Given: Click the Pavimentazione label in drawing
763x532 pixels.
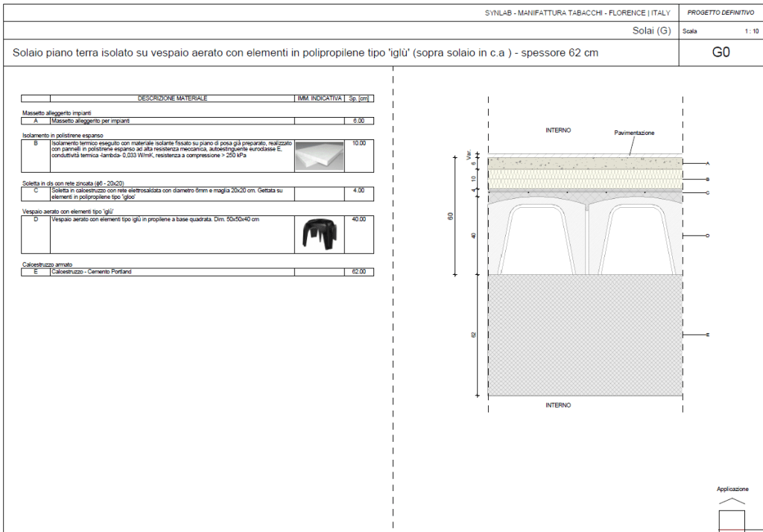Looking at the screenshot, I should click(x=634, y=133).
